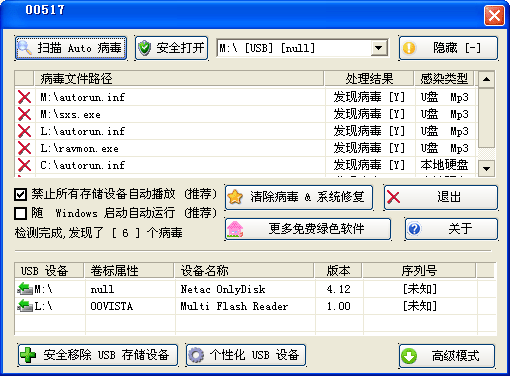
Task: Click scroll down arrow of virus list
Action: pyautogui.click(x=486, y=169)
